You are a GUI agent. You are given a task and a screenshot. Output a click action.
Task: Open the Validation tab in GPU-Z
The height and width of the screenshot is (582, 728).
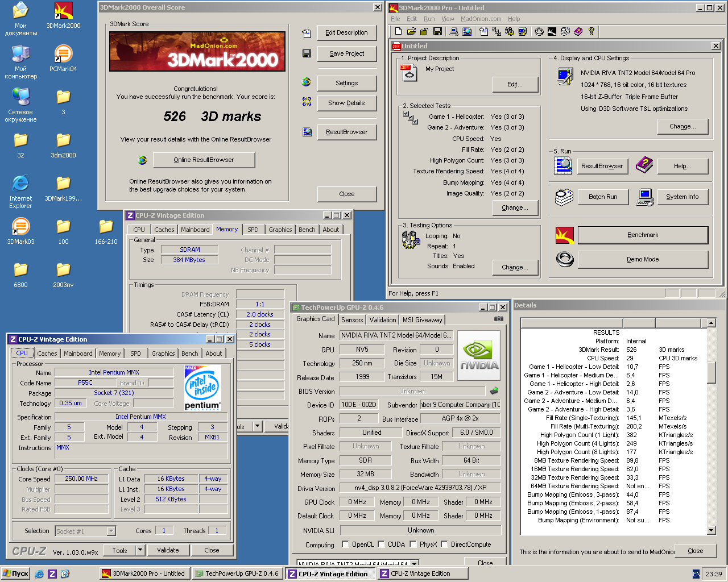383,320
